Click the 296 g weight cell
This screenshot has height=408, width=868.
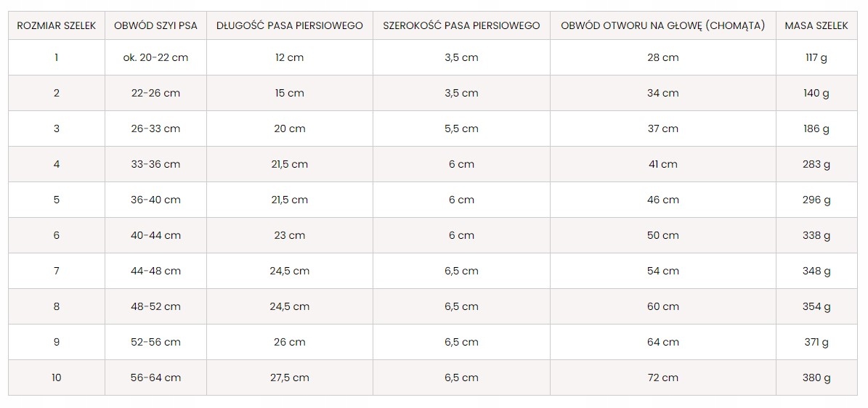(x=816, y=200)
